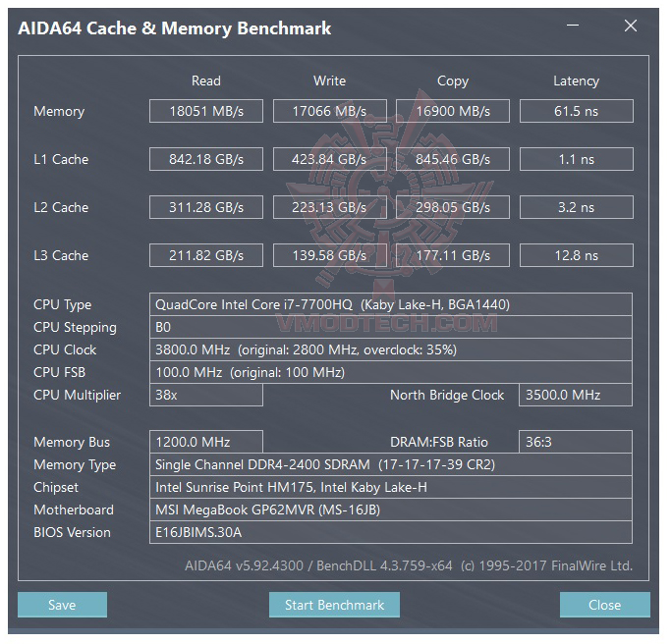Click the AIDA64 v5.92.4300 version text

tap(409, 566)
